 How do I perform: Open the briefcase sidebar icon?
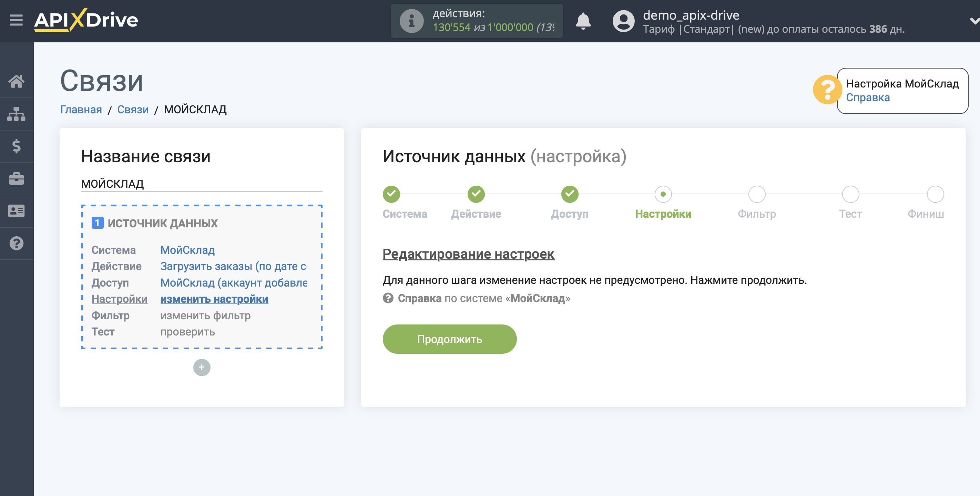click(16, 178)
